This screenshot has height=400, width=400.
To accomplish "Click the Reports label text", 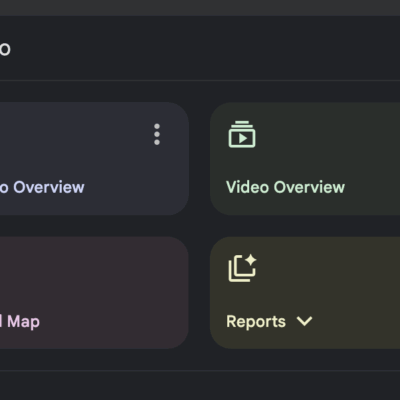I will pos(256,322).
